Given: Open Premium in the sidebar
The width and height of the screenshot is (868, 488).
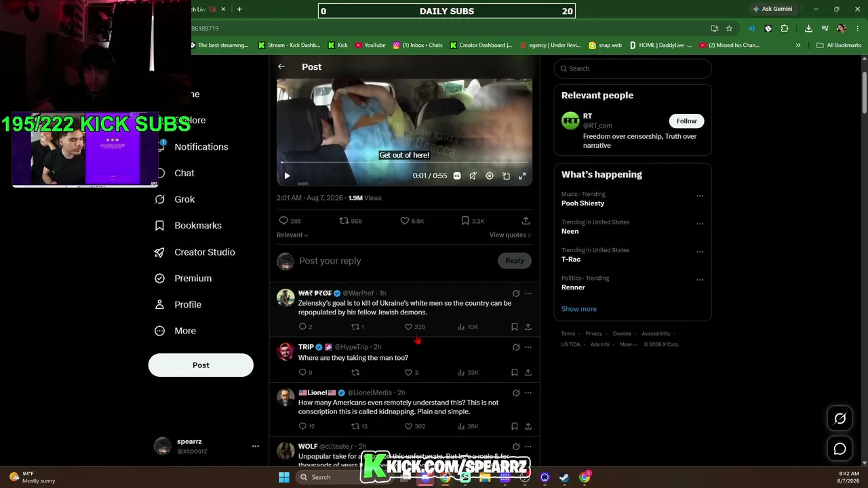Looking at the screenshot, I should 183,279.
